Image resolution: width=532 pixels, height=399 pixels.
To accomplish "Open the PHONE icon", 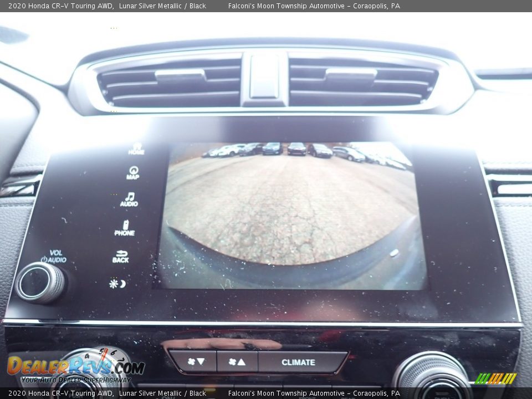I will click(x=125, y=228).
